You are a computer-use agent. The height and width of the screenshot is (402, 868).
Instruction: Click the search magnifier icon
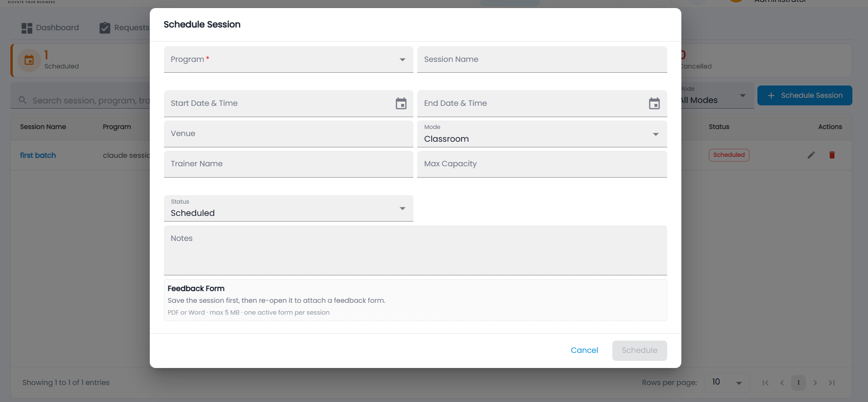[x=23, y=100]
